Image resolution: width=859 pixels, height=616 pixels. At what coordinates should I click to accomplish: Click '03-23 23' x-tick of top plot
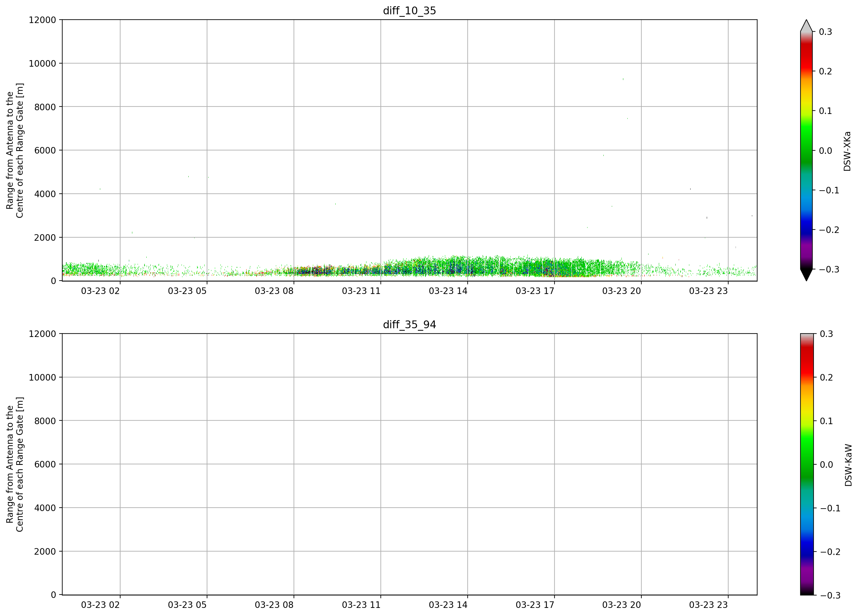(708, 291)
